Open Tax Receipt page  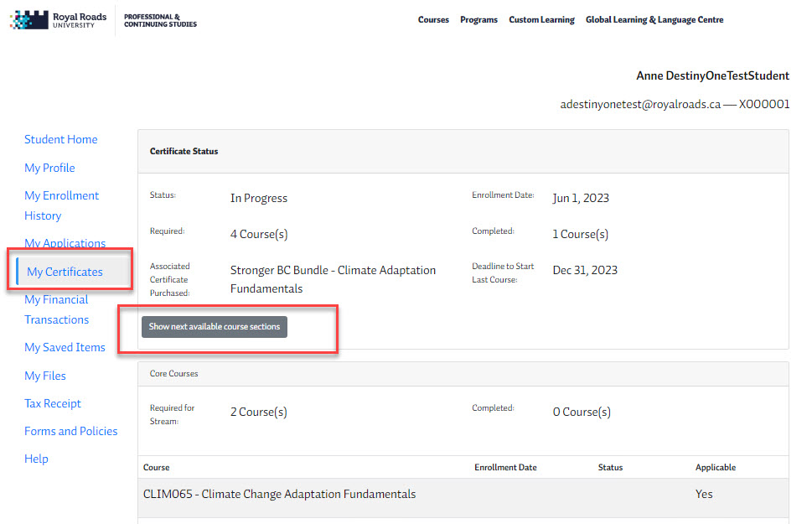[x=53, y=403]
